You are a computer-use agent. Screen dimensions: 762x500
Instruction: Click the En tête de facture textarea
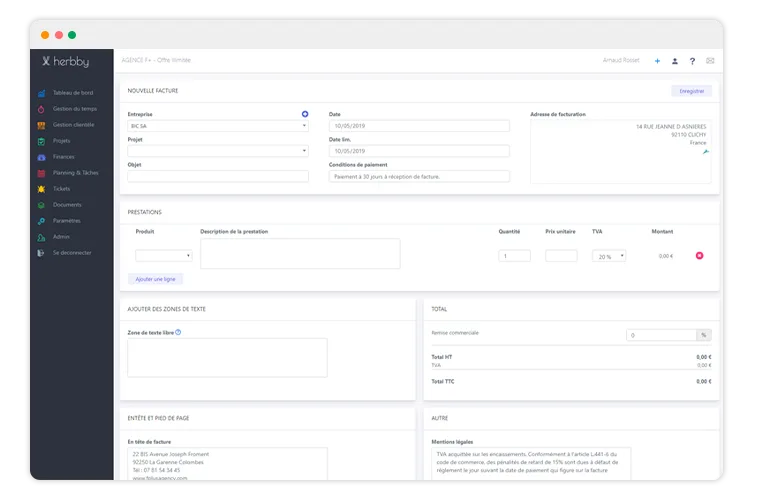tap(227, 464)
